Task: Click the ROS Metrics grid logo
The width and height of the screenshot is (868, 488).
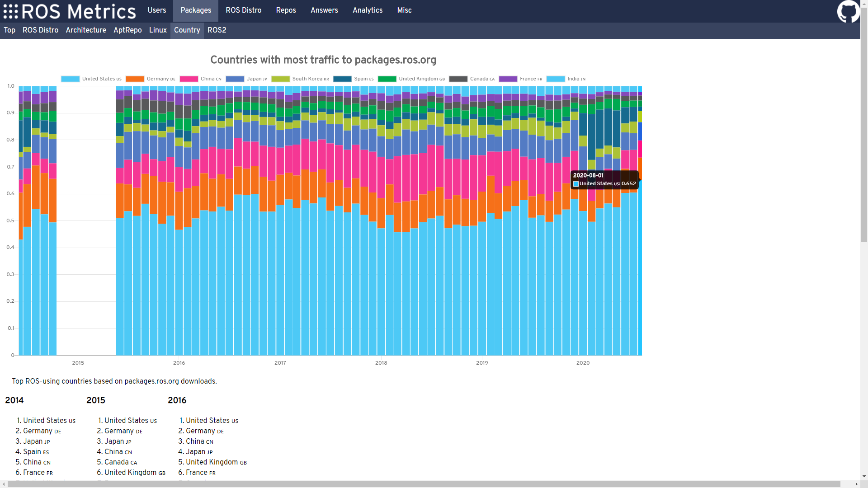Action: tap(11, 11)
